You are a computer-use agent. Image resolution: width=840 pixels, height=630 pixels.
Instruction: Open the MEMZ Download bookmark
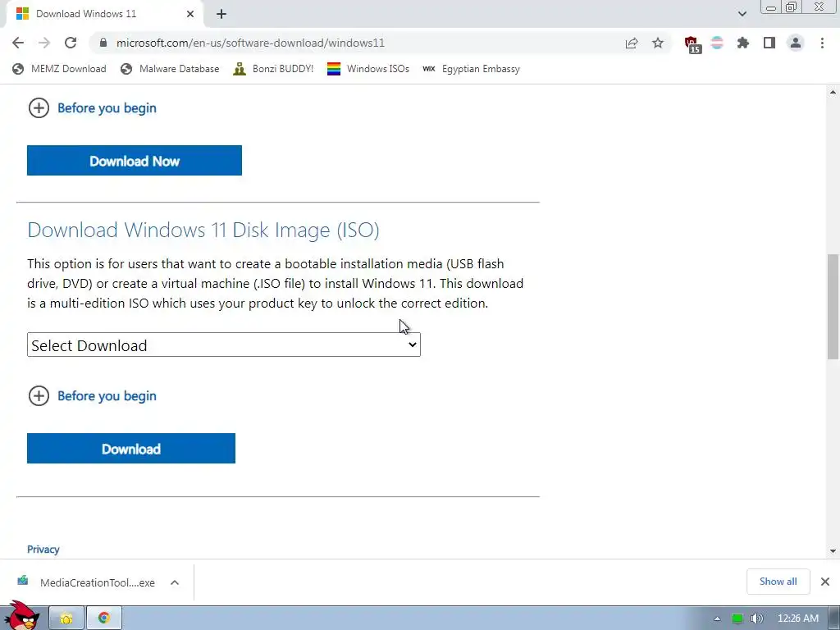pos(59,69)
